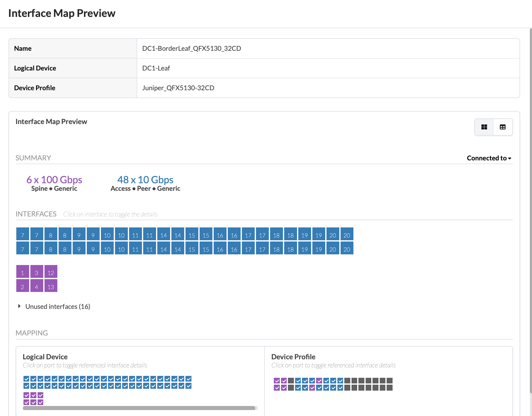The width and height of the screenshot is (532, 416).
Task: Click the MAPPING section heading
Action: click(32, 333)
